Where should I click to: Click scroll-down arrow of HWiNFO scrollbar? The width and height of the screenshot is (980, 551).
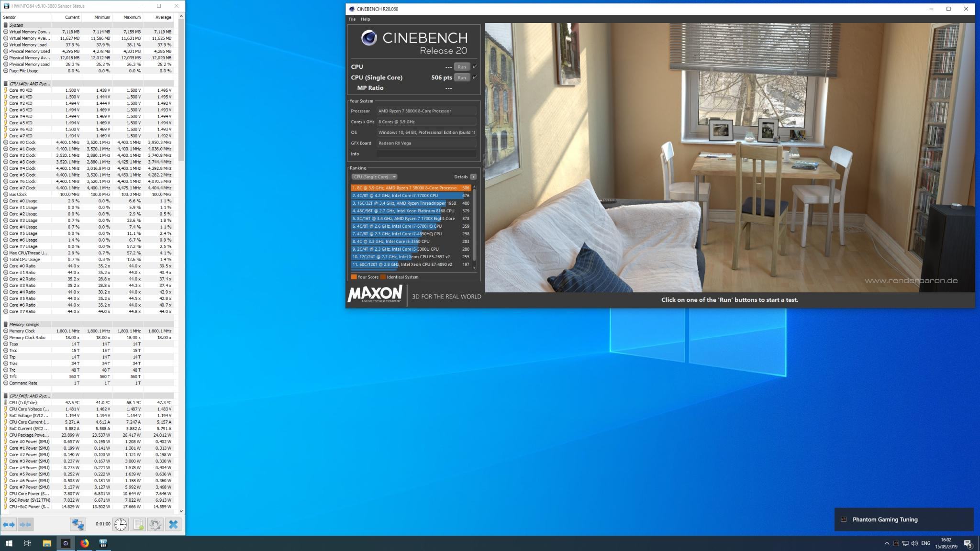pos(181,511)
